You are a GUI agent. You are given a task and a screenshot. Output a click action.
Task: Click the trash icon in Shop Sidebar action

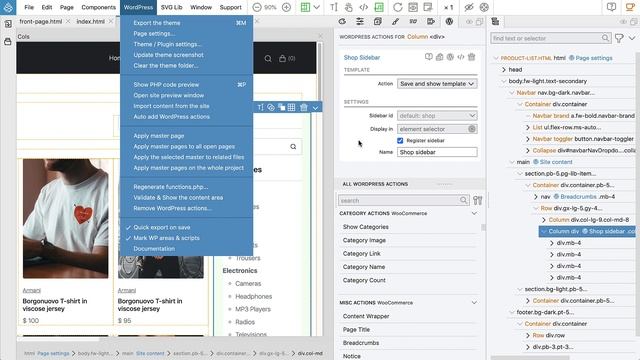point(471,57)
